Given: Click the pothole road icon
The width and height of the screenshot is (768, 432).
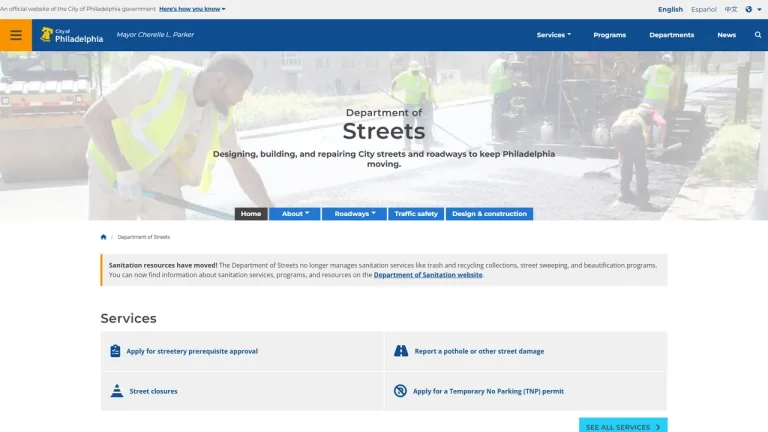Looking at the screenshot, I should 401,351.
